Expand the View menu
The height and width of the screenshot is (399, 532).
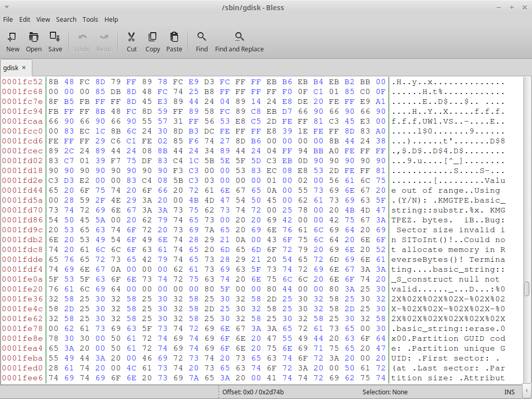click(43, 19)
